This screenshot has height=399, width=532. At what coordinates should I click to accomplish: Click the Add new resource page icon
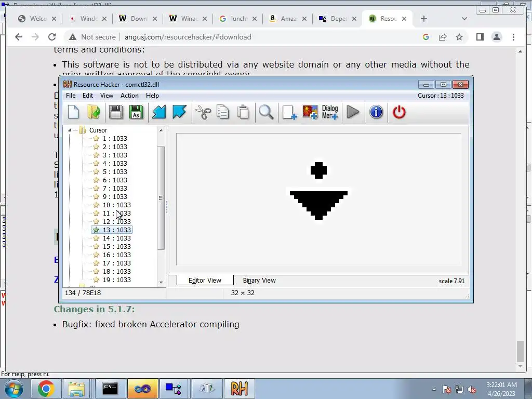(289, 112)
